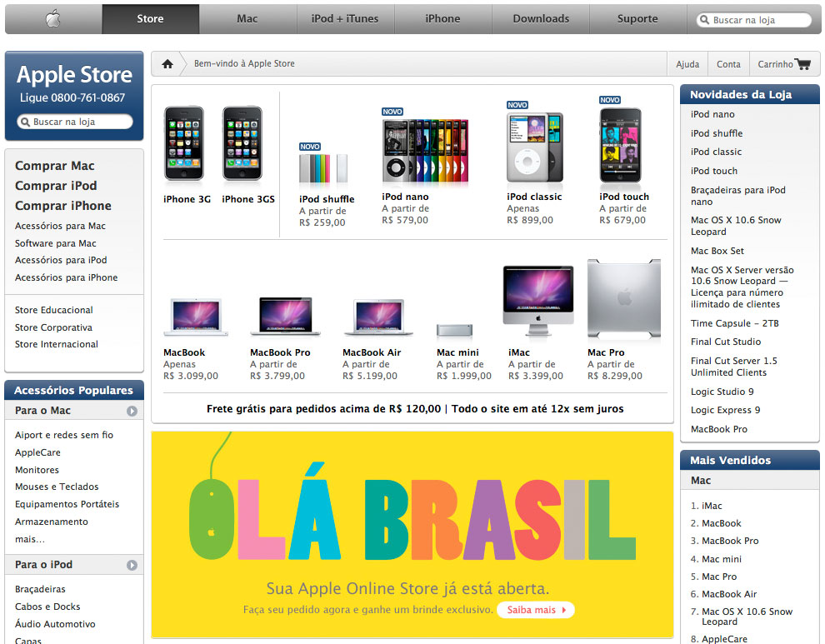The height and width of the screenshot is (644, 825).
Task: Open Braçadeiras para iPod nano in Novidades
Action: (x=737, y=196)
